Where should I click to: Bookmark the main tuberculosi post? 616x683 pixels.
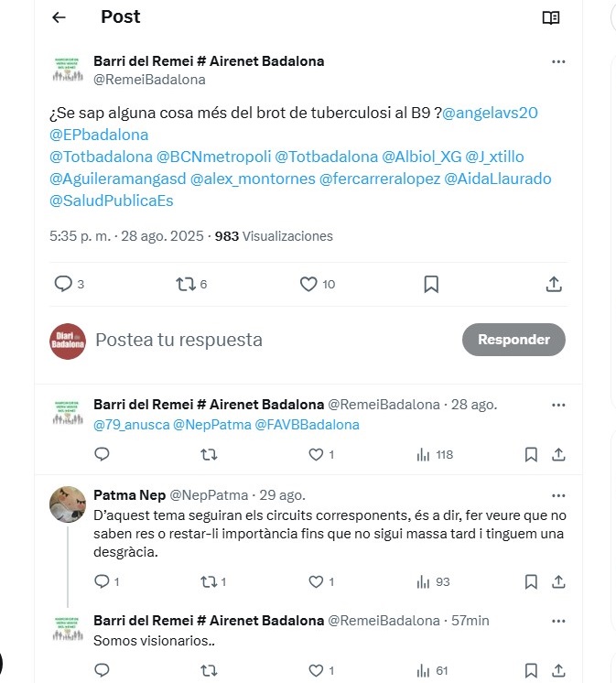coord(431,285)
